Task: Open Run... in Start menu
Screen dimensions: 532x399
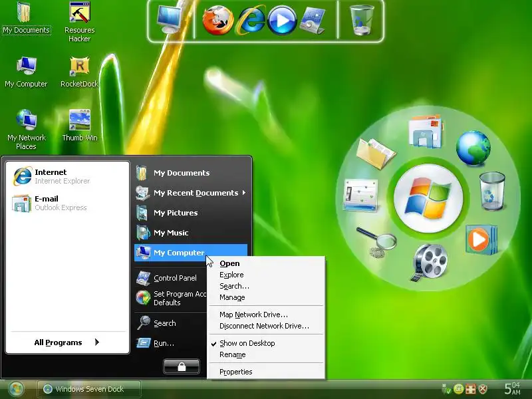Action: pyautogui.click(x=170, y=343)
